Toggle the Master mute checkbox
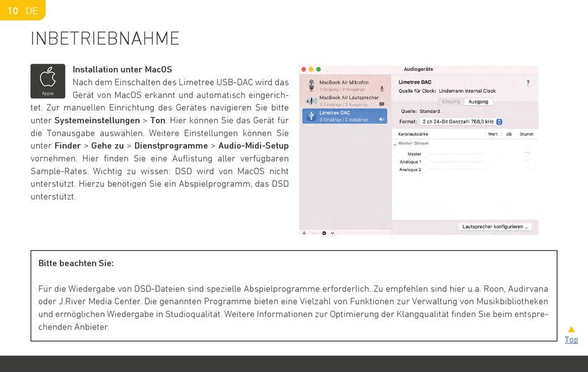The image size is (588, 372). coord(527,154)
